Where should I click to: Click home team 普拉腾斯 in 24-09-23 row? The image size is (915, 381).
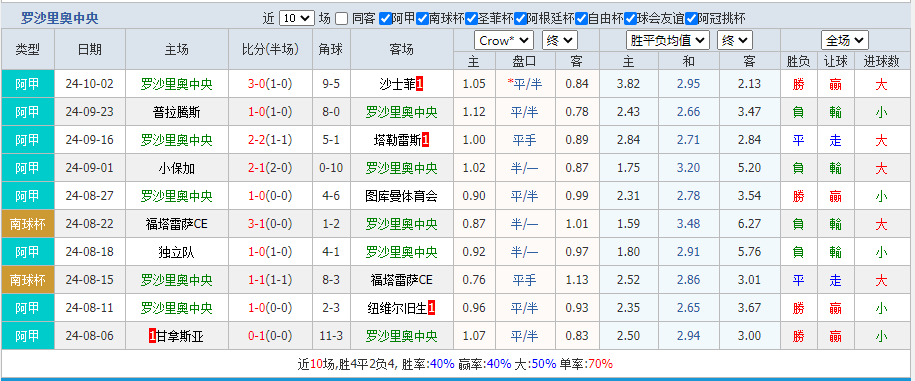[177, 112]
